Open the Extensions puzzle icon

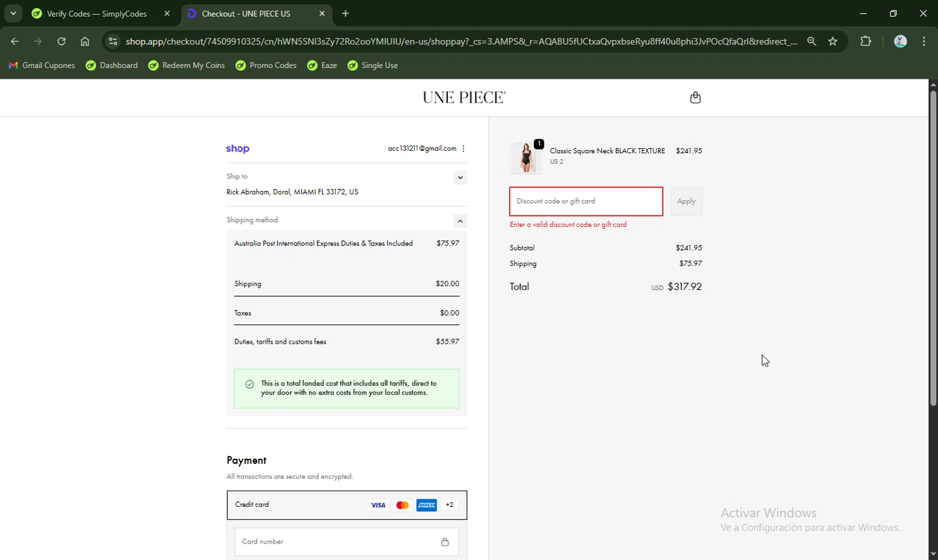[x=866, y=41]
